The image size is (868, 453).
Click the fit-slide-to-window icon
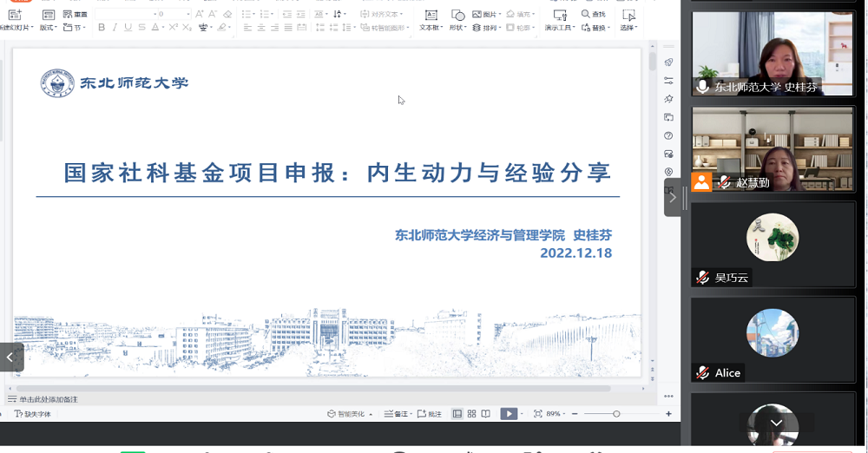pyautogui.click(x=538, y=414)
